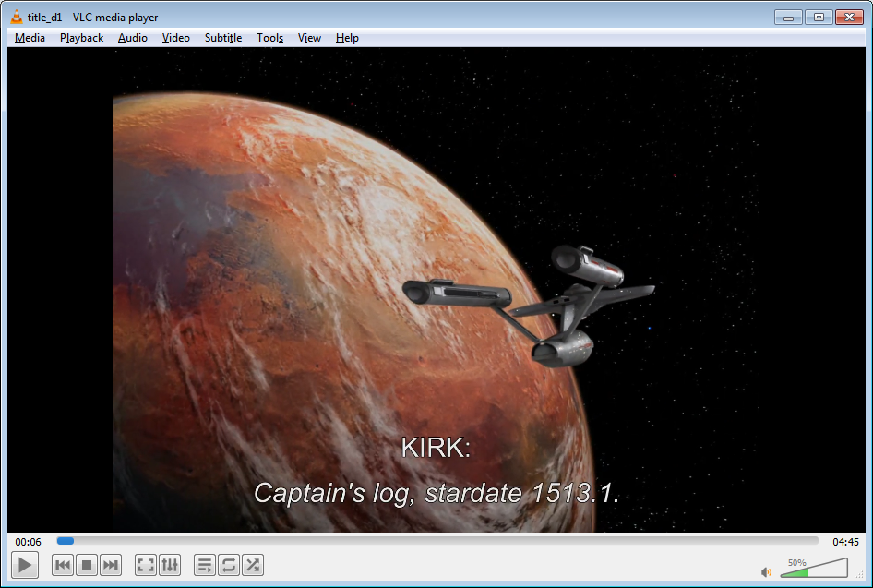Minimize the VLC window
This screenshot has width=873, height=588.
(788, 18)
